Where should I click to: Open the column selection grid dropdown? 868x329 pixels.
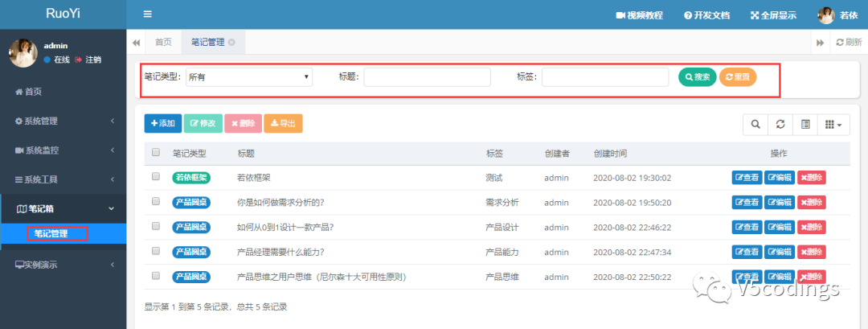pyautogui.click(x=834, y=125)
